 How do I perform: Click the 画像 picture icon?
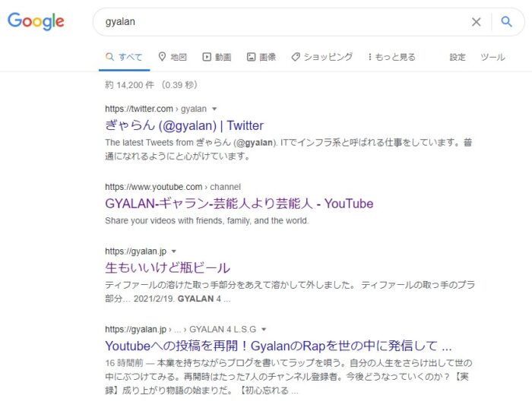(x=251, y=57)
